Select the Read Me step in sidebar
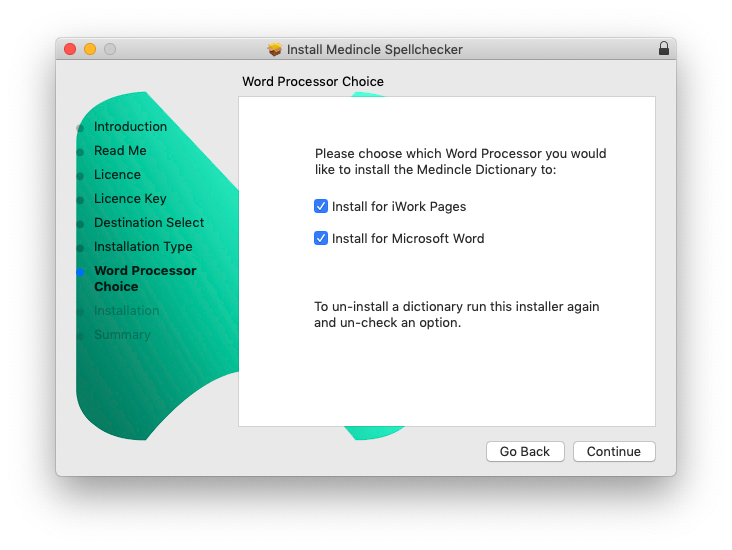The width and height of the screenshot is (732, 550). 120,150
